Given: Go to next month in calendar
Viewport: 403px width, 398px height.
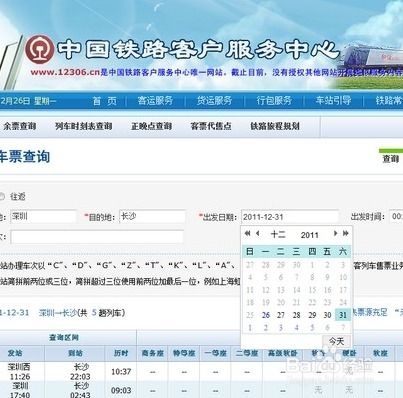Looking at the screenshot, I should [336, 233].
